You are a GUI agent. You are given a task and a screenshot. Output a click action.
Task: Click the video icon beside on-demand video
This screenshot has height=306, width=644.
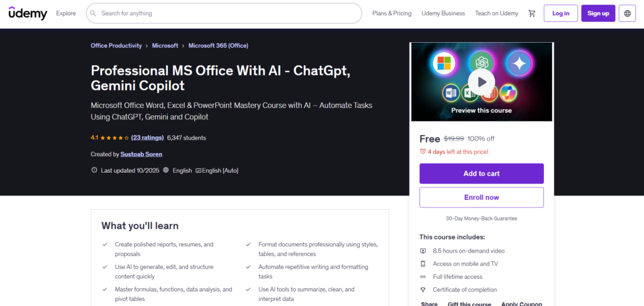point(423,251)
